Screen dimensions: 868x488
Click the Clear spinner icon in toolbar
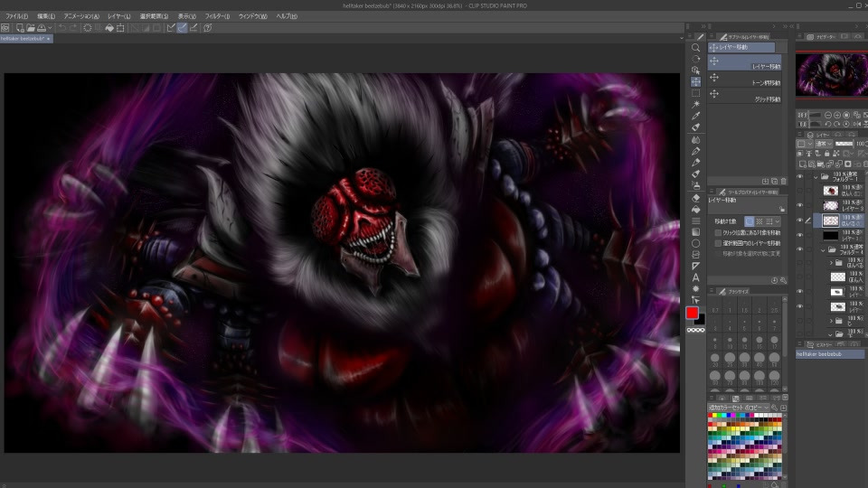[88, 28]
